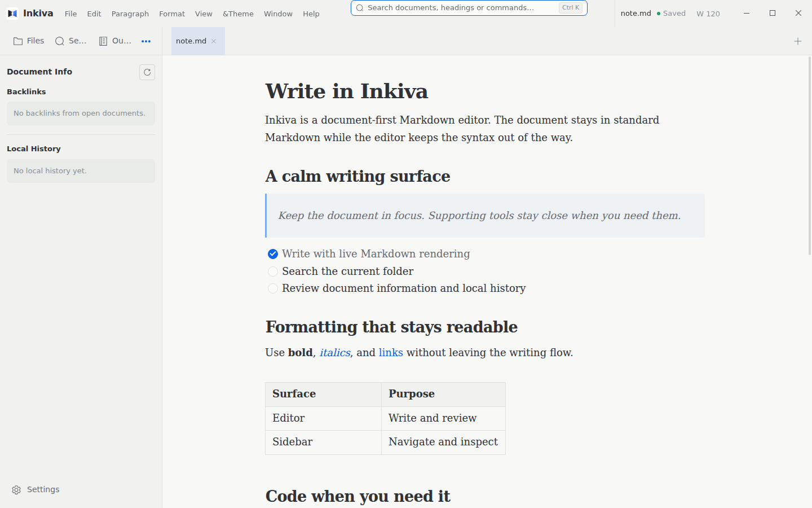
Task: Check 'Review document information and local history' task
Action: point(273,288)
